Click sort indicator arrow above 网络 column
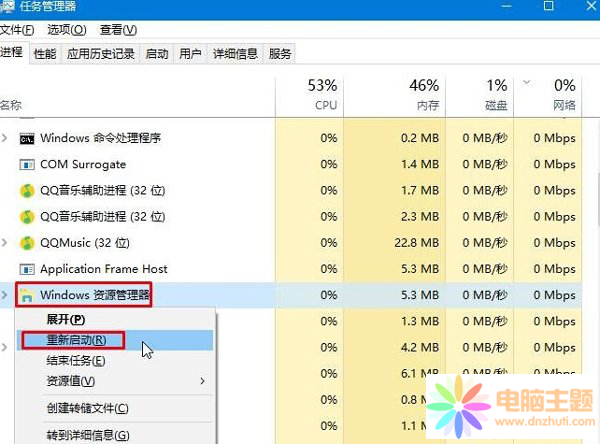This screenshot has height=444, width=600. click(527, 82)
